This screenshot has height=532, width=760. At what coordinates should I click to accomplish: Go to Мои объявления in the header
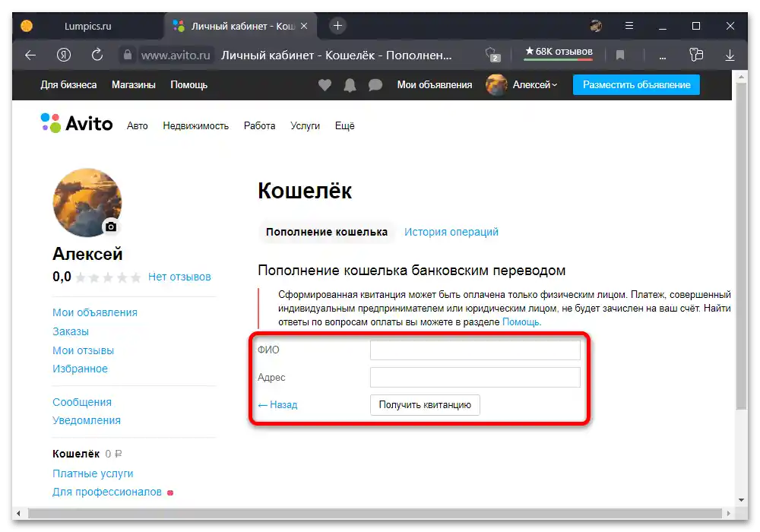(x=434, y=85)
